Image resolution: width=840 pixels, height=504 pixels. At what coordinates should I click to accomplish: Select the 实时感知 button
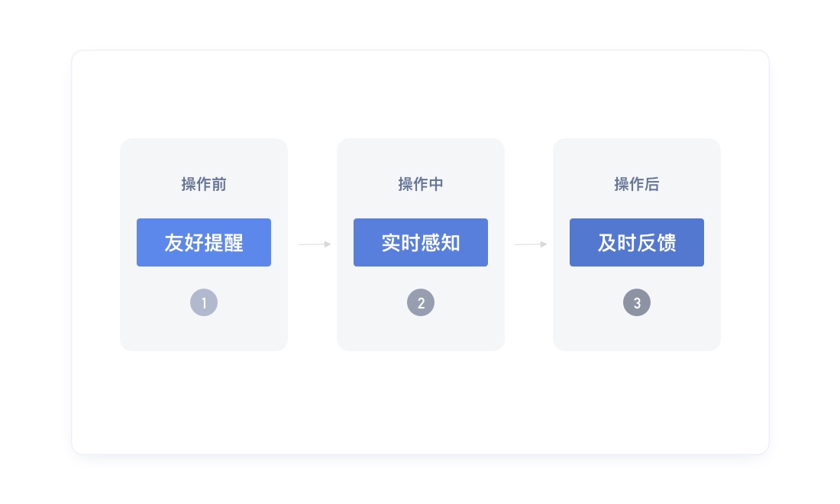[421, 243]
